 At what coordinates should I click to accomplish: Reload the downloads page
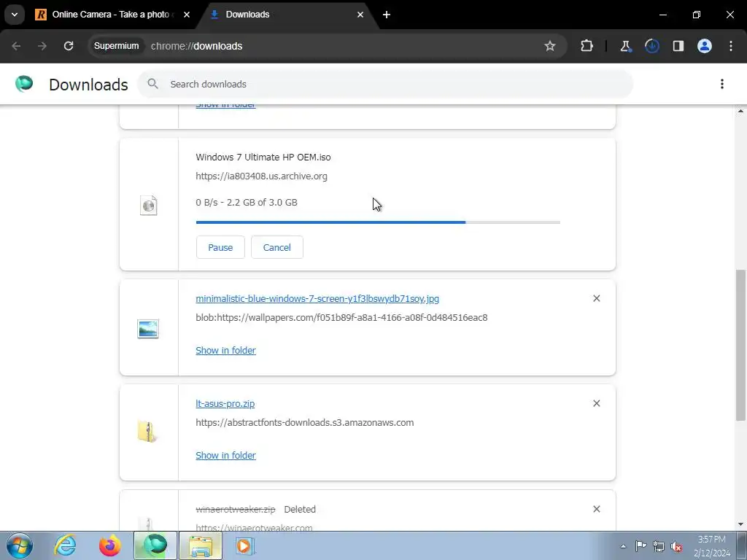[x=69, y=46]
